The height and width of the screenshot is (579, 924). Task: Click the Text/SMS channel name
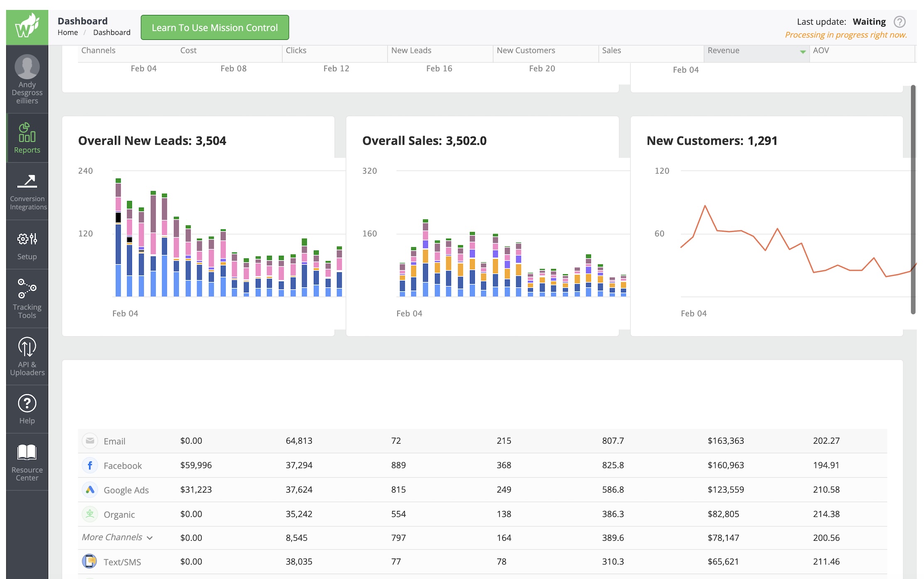122,562
